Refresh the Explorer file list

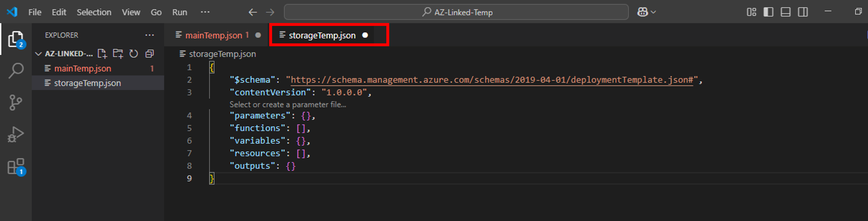[x=133, y=54]
